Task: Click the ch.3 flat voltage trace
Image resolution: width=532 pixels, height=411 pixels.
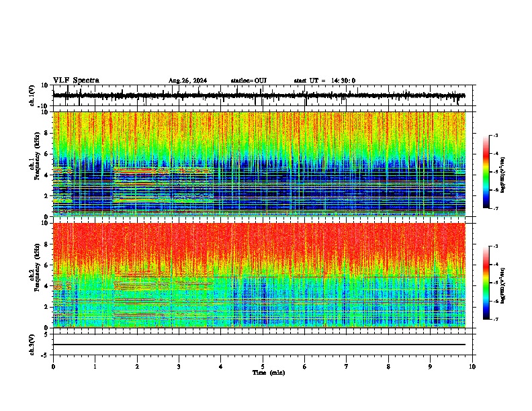Action: click(x=259, y=345)
